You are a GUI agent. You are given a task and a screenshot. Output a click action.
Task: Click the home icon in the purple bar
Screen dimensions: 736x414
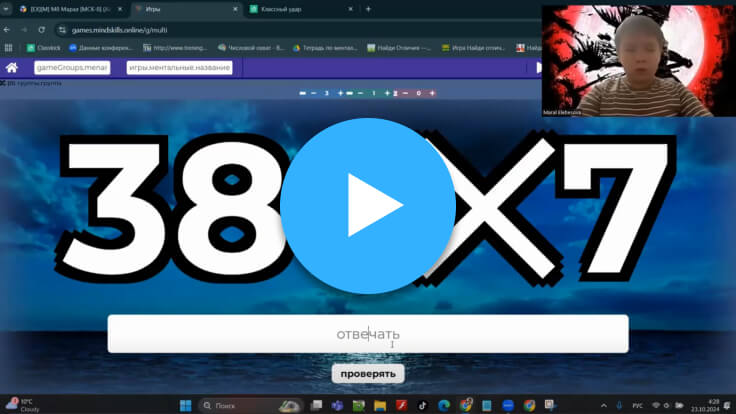[x=12, y=68]
